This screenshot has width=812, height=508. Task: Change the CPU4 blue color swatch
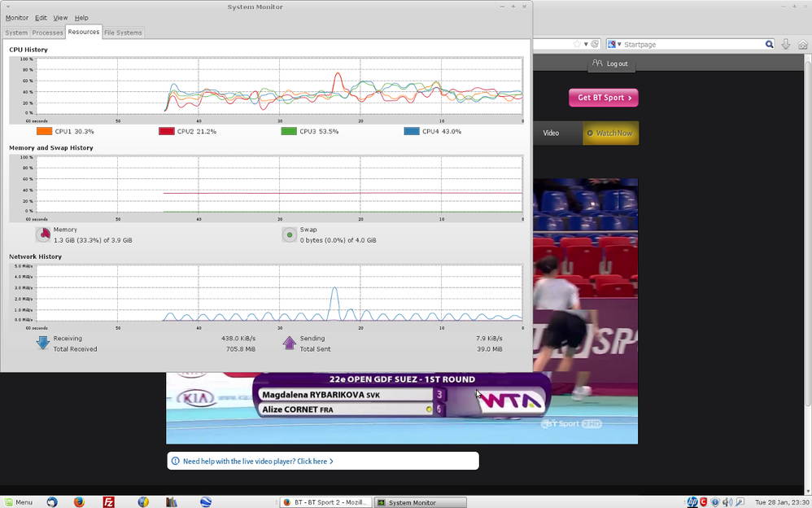click(412, 132)
